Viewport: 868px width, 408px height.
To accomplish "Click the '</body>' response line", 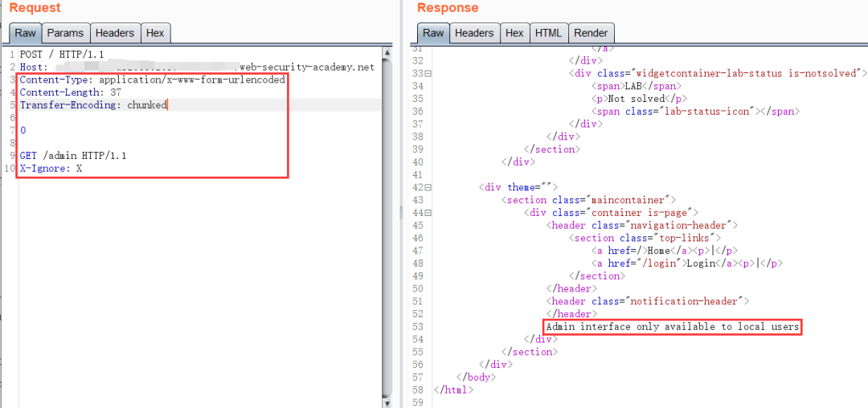I will pyautogui.click(x=477, y=377).
